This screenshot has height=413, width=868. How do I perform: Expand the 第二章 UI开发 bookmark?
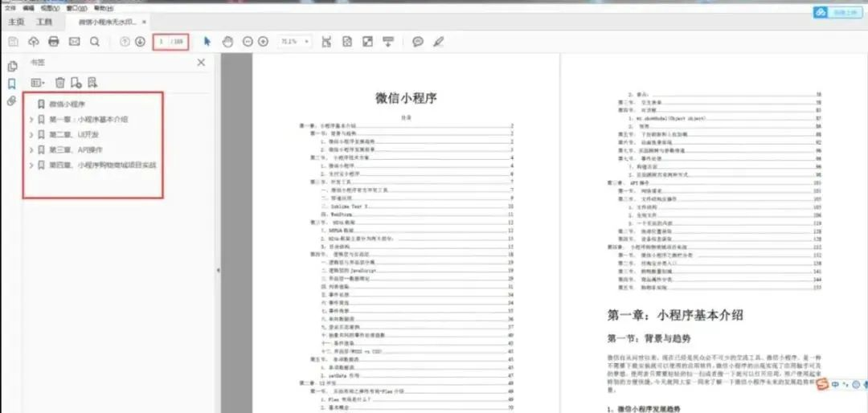(31, 134)
